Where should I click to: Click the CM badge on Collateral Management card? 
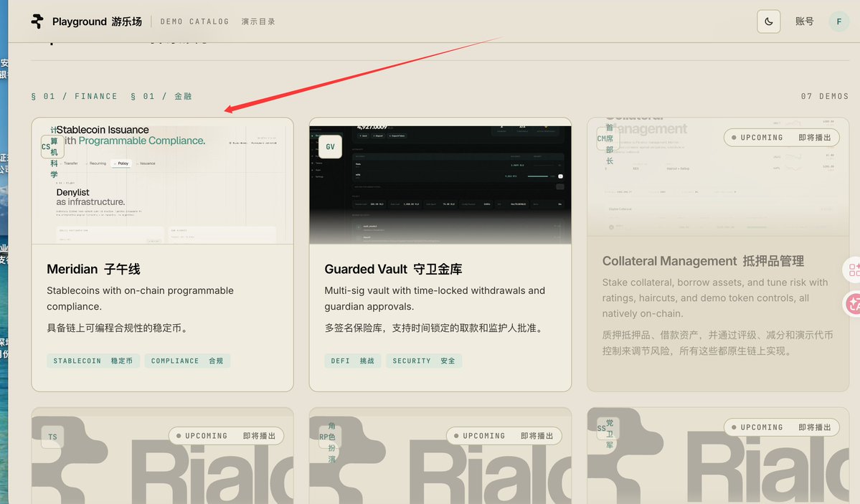(x=608, y=139)
